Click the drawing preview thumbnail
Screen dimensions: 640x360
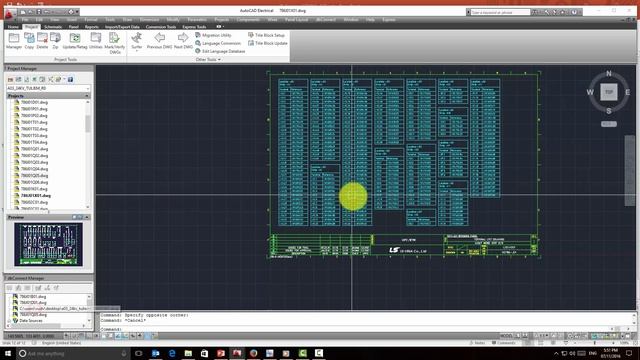48,244
